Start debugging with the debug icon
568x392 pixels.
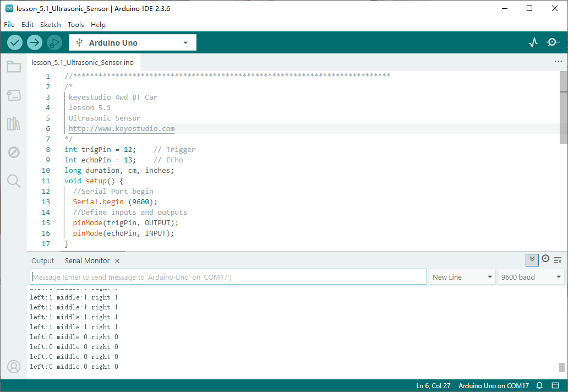pos(54,43)
